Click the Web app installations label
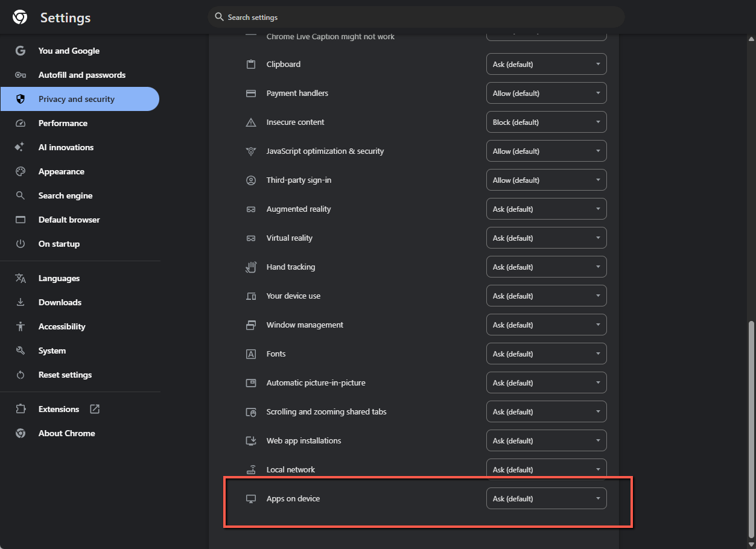This screenshot has width=756, height=549. 303,440
